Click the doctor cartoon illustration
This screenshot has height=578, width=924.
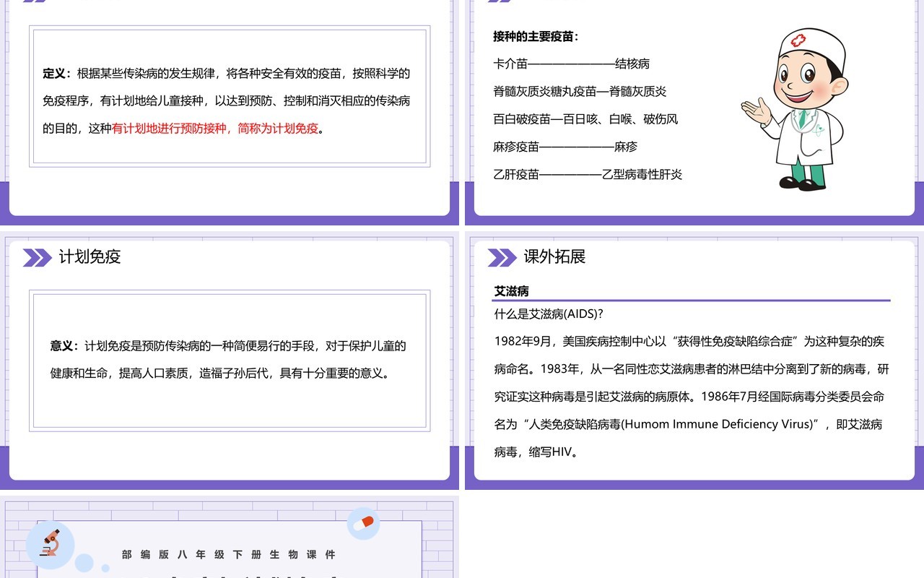(794, 110)
